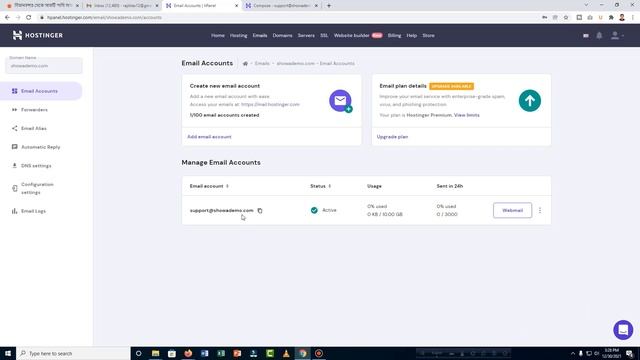Open VLC from the taskbar
This screenshot has height=360, width=640.
(x=286, y=353)
